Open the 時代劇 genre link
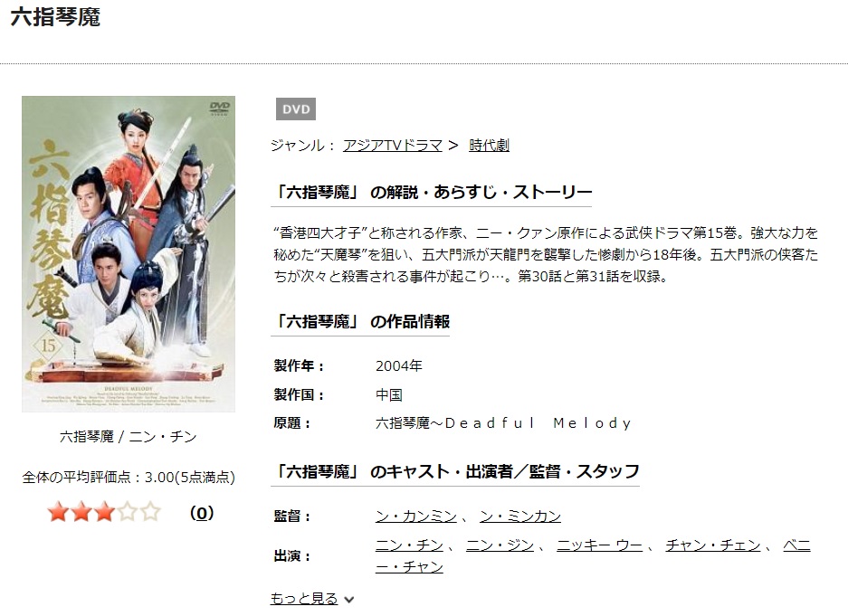The width and height of the screenshot is (848, 616). pyautogui.click(x=489, y=146)
